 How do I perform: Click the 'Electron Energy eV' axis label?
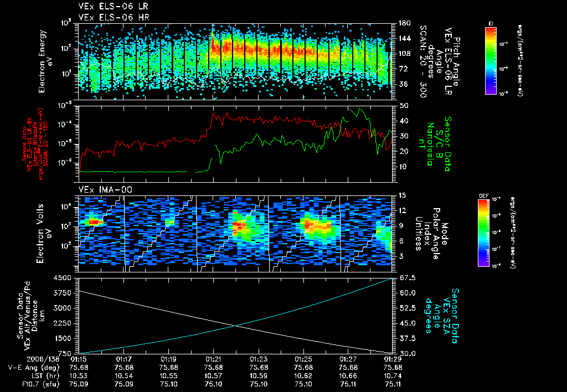[45, 61]
